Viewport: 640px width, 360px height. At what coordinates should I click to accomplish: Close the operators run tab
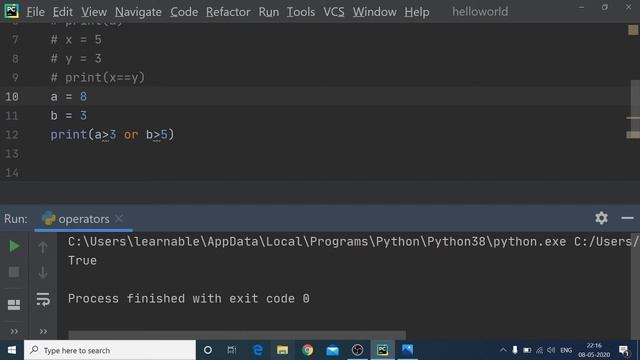[119, 219]
